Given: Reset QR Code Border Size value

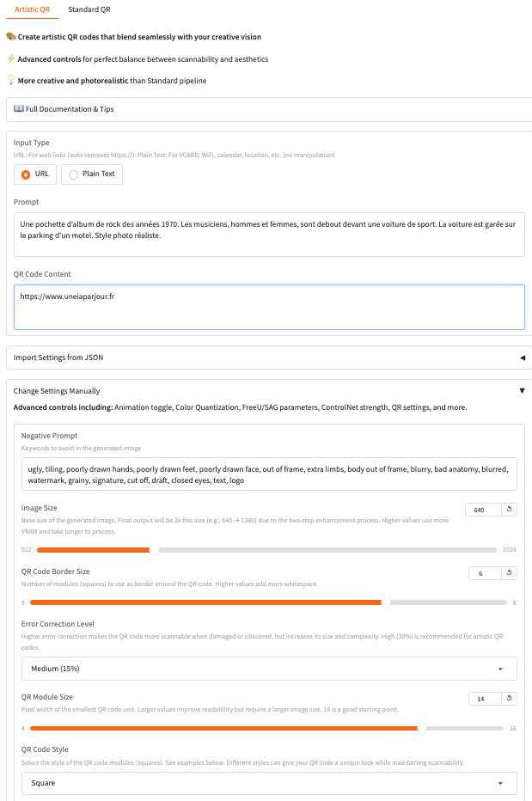Looking at the screenshot, I should pos(510,573).
